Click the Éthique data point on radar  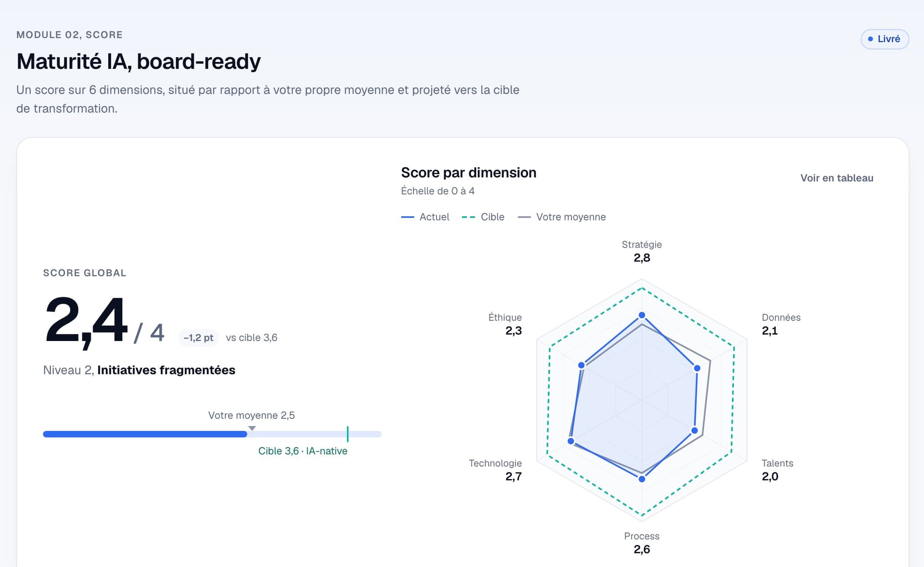581,365
